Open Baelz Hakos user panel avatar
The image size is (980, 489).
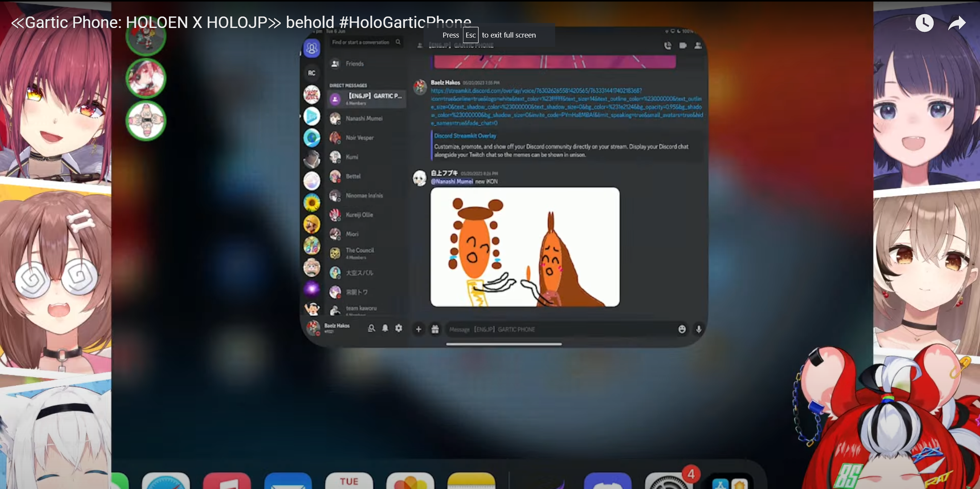click(x=313, y=328)
